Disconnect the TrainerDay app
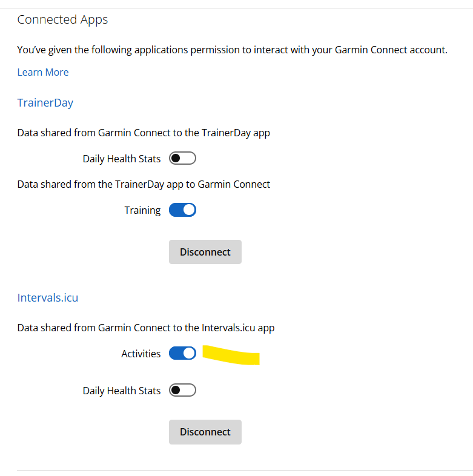 pos(205,252)
